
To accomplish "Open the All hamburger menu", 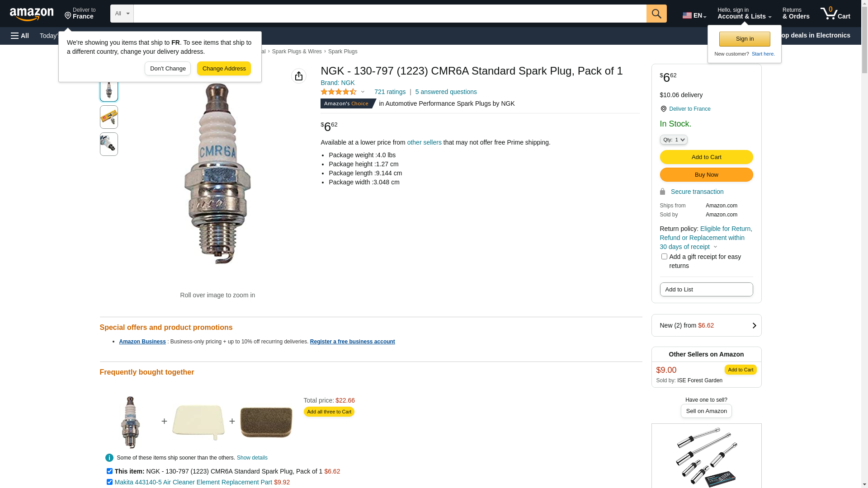I will click(x=20, y=36).
